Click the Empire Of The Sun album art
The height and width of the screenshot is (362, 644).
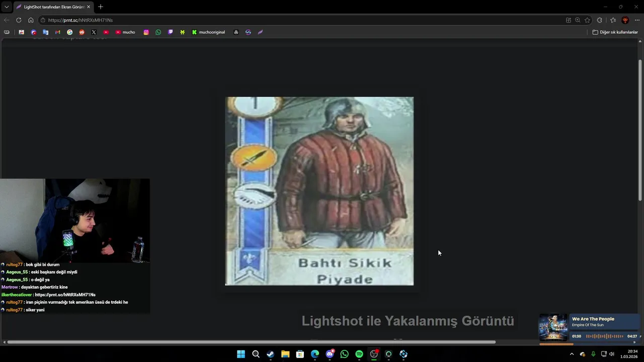[x=553, y=328]
